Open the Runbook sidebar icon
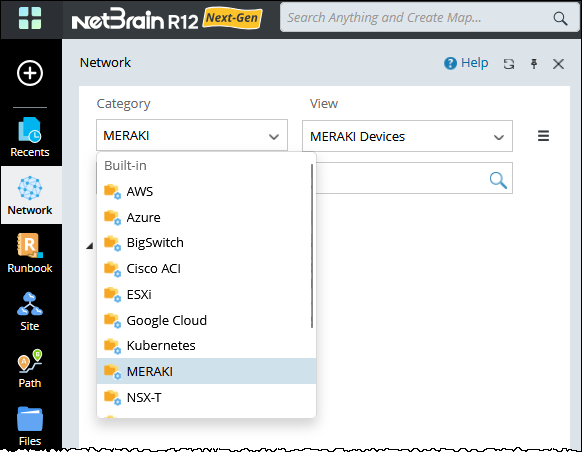Image resolution: width=582 pixels, height=454 pixels. click(x=30, y=253)
